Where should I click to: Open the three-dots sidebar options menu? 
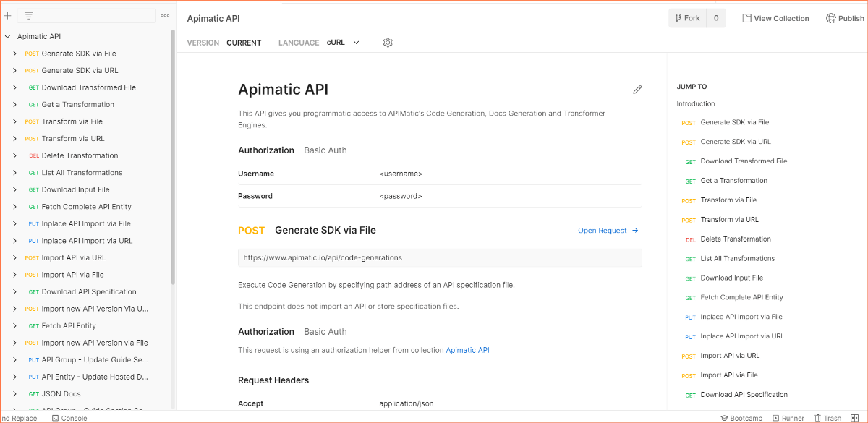(x=165, y=15)
